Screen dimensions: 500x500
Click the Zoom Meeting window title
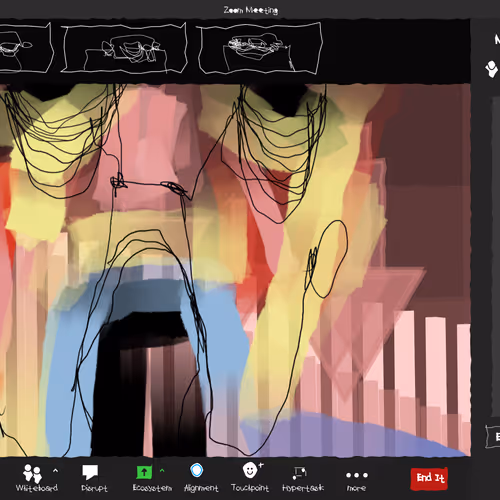pyautogui.click(x=251, y=10)
